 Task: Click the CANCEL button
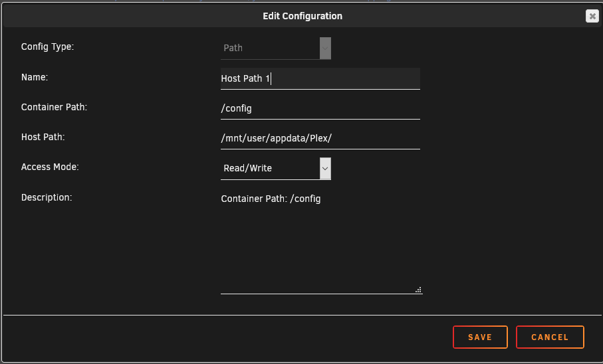click(550, 337)
